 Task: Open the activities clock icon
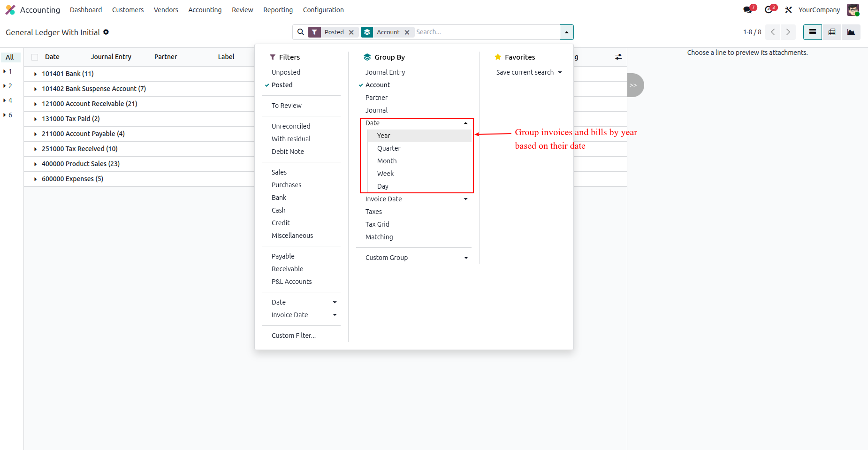click(769, 10)
